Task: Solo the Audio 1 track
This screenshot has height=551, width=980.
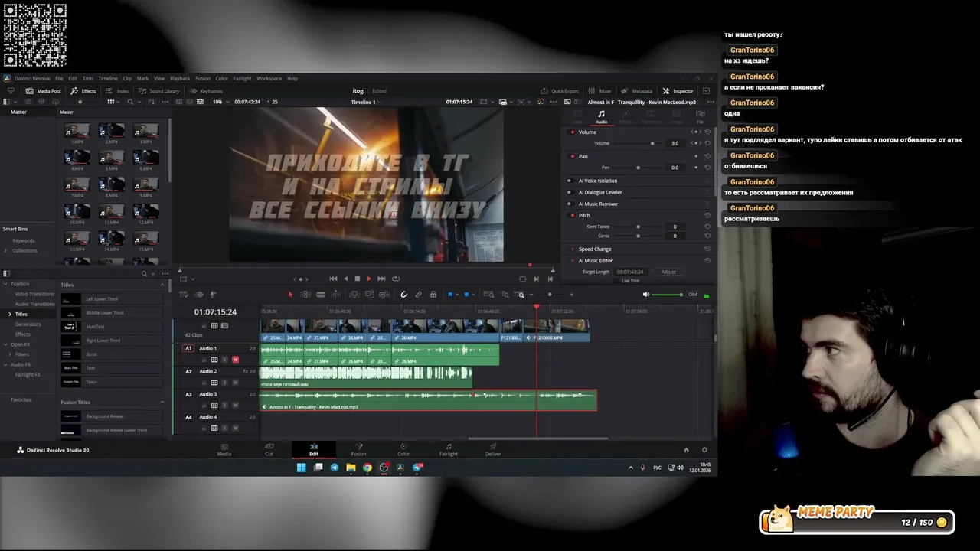Action: point(224,360)
